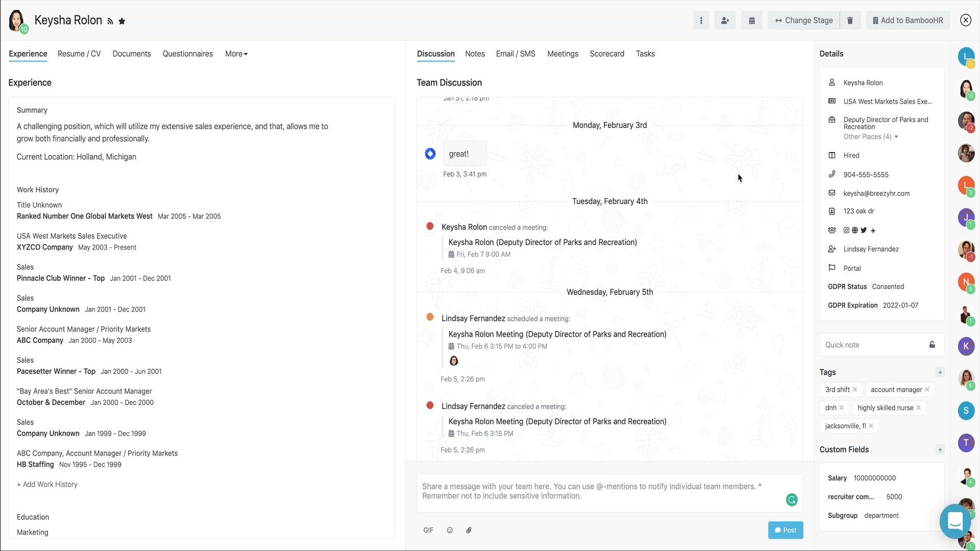Click the add team member icon
The width and height of the screenshot is (980, 551).
pos(725,20)
